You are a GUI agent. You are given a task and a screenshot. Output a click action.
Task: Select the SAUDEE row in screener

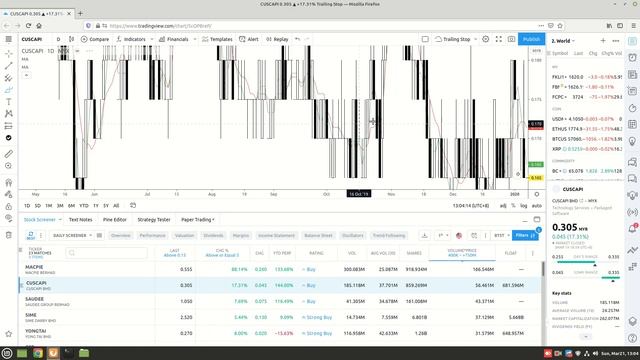pyautogui.click(x=281, y=301)
